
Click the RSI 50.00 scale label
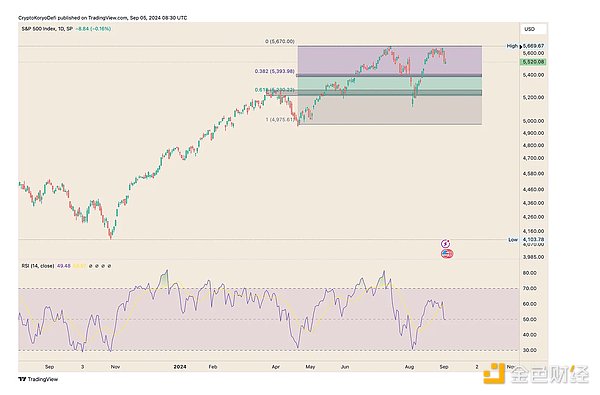coord(530,319)
